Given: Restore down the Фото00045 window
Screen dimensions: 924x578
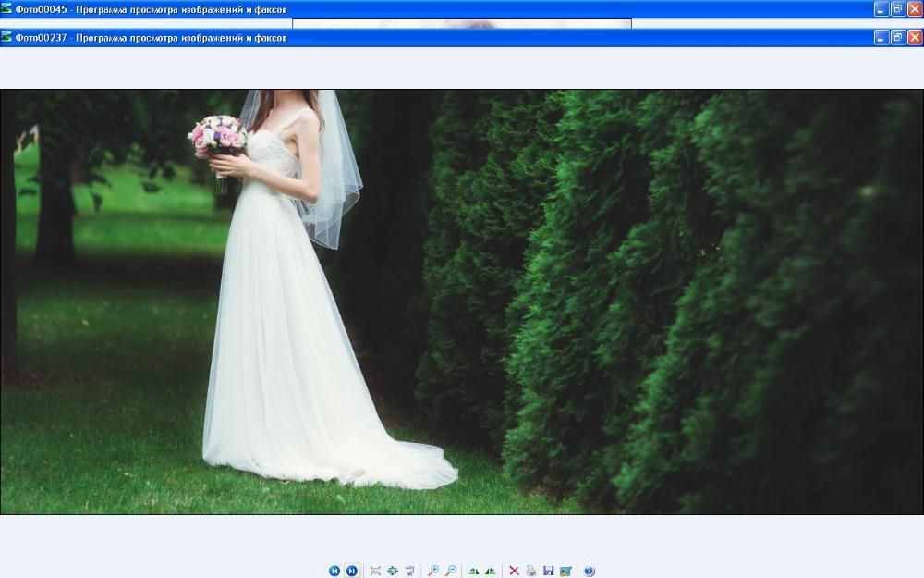Looking at the screenshot, I should (x=898, y=9).
